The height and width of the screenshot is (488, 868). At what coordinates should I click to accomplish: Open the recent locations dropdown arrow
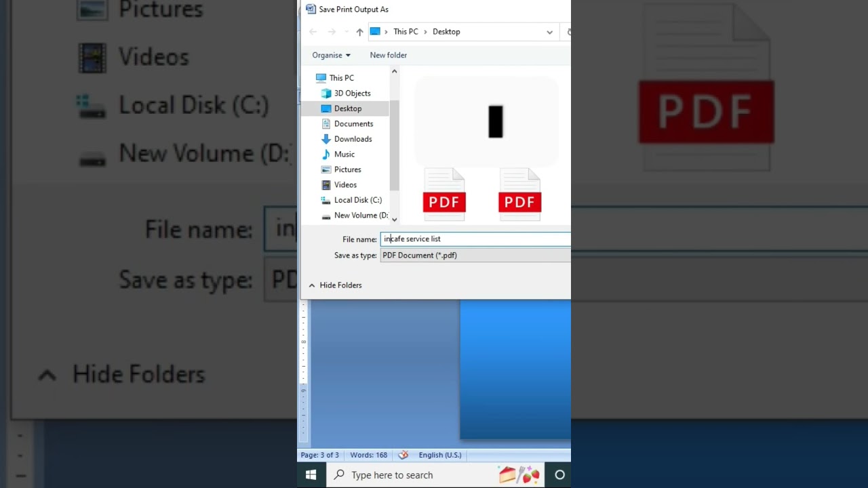tap(347, 32)
